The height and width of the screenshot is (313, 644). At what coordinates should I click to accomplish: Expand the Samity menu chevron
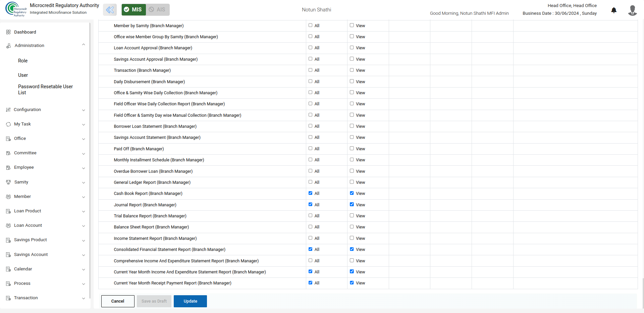[x=84, y=182]
